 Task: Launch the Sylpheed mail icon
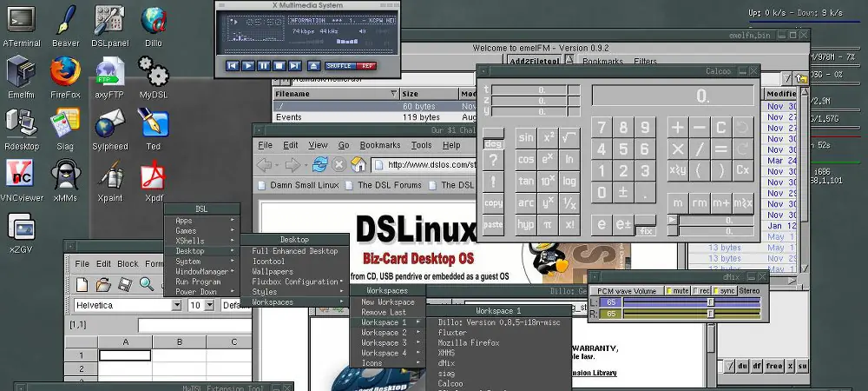point(109,123)
